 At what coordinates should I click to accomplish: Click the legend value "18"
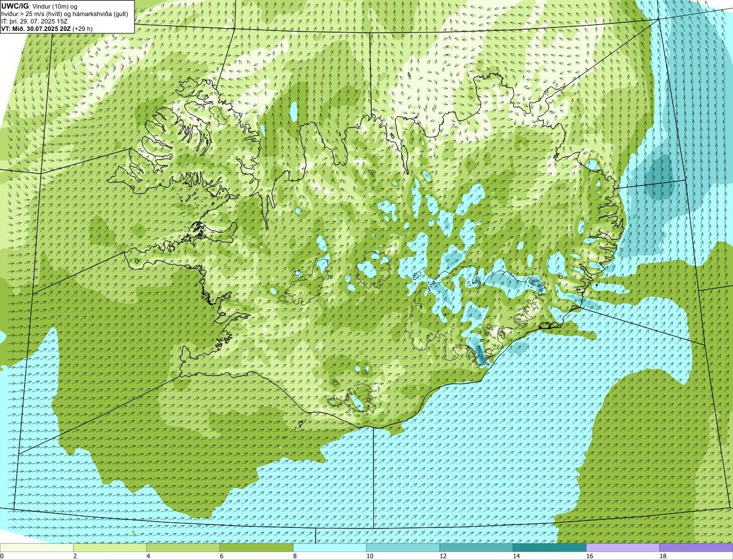pos(663,556)
